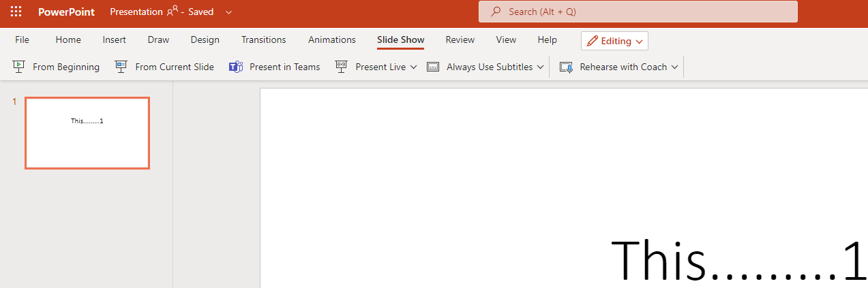Image resolution: width=868 pixels, height=288 pixels.
Task: Click the subtitles icon beside Always Use Subtitles
Action: [x=433, y=67]
